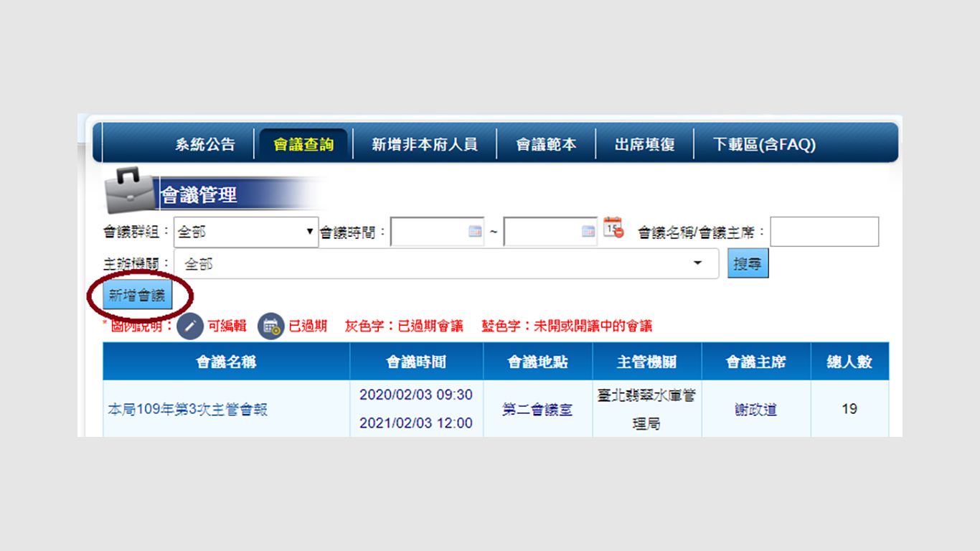Screen dimensions: 980x551
Task: Open the 出席填復 tab
Action: tap(644, 144)
